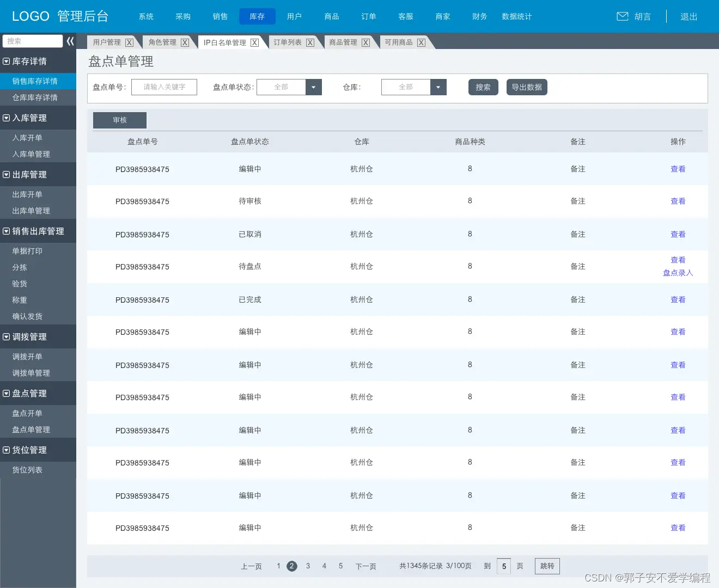Collapse the 入库管理 sidebar section
Screen dimensions: 719x588
(7, 118)
